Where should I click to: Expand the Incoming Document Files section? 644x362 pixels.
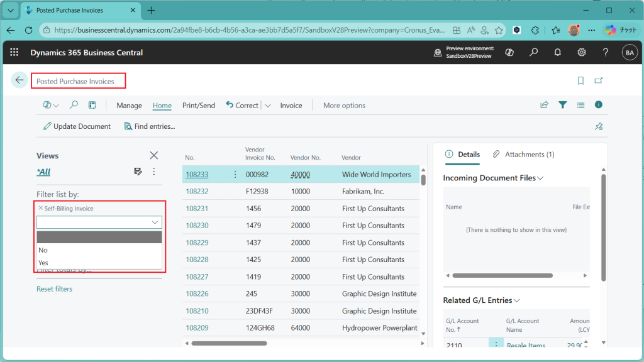540,178
